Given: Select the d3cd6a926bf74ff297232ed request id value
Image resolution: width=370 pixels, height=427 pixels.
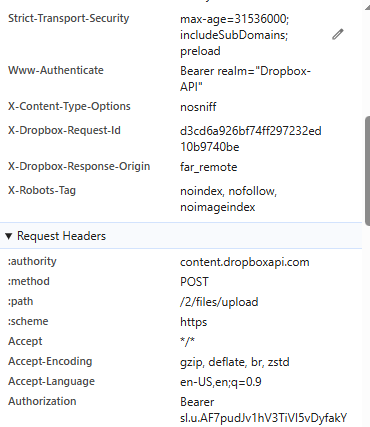Looking at the screenshot, I should [x=251, y=139].
